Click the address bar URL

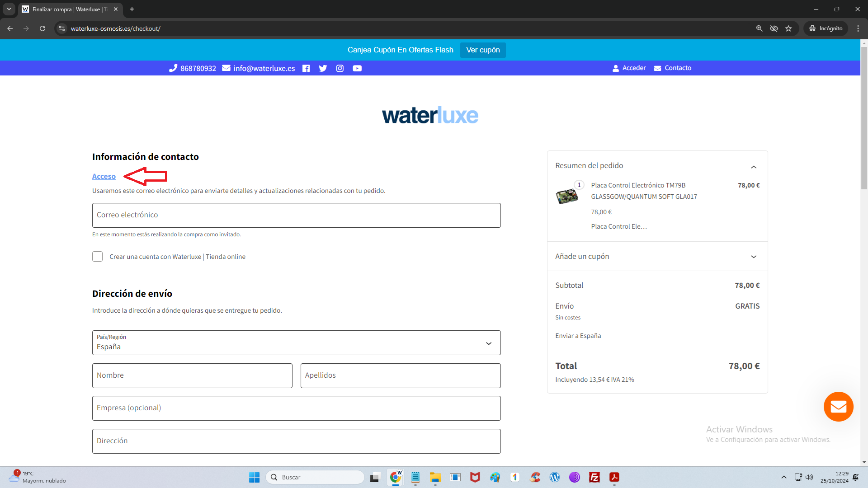tap(116, 28)
